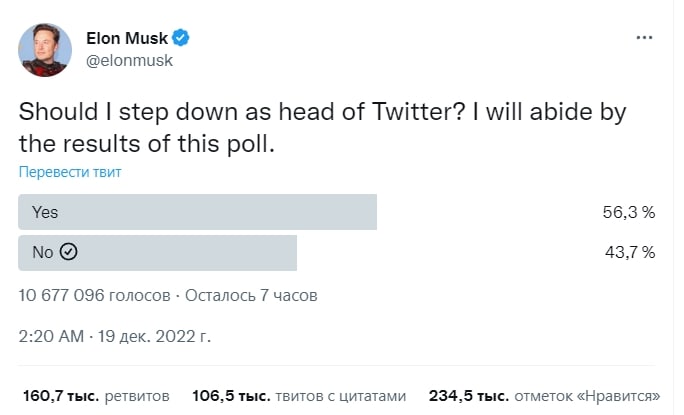Click the 43,7 % No result
684x415 pixels.
click(630, 252)
